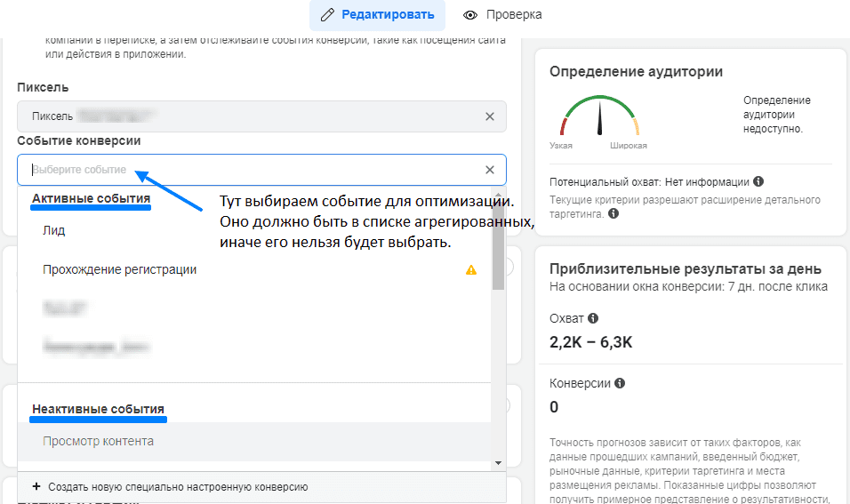Clear the selected Пиксель with X icon
The height and width of the screenshot is (504, 850).
click(489, 116)
